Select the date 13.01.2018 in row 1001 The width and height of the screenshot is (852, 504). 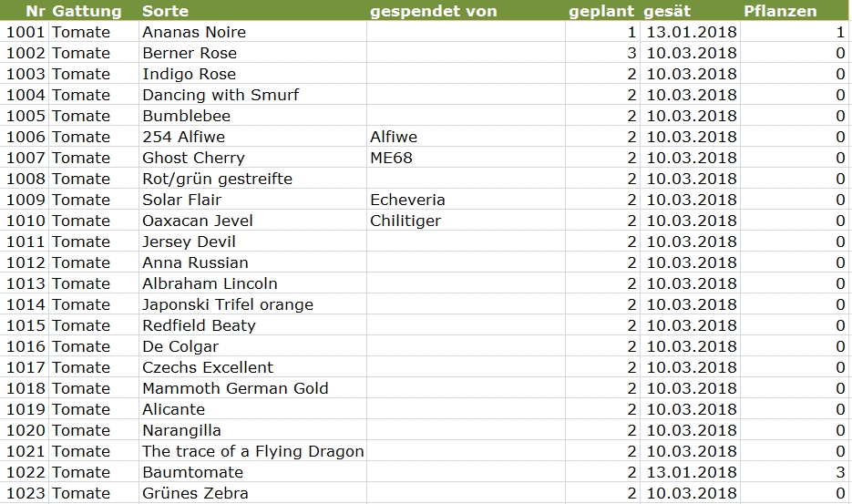click(x=690, y=32)
